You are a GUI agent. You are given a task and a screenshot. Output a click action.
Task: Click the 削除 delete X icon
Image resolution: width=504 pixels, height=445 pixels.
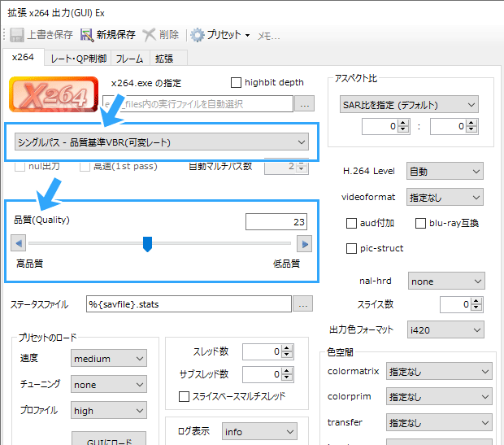[150, 35]
